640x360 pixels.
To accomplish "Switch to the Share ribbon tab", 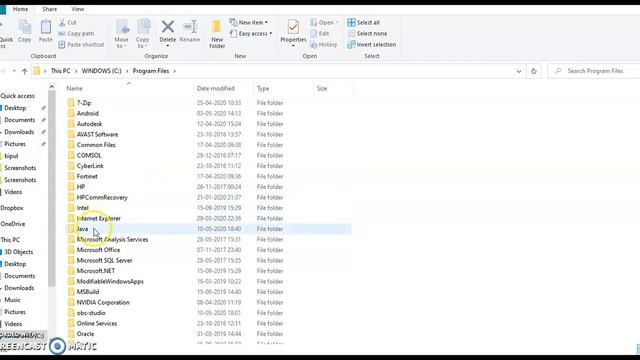I will coord(49,9).
